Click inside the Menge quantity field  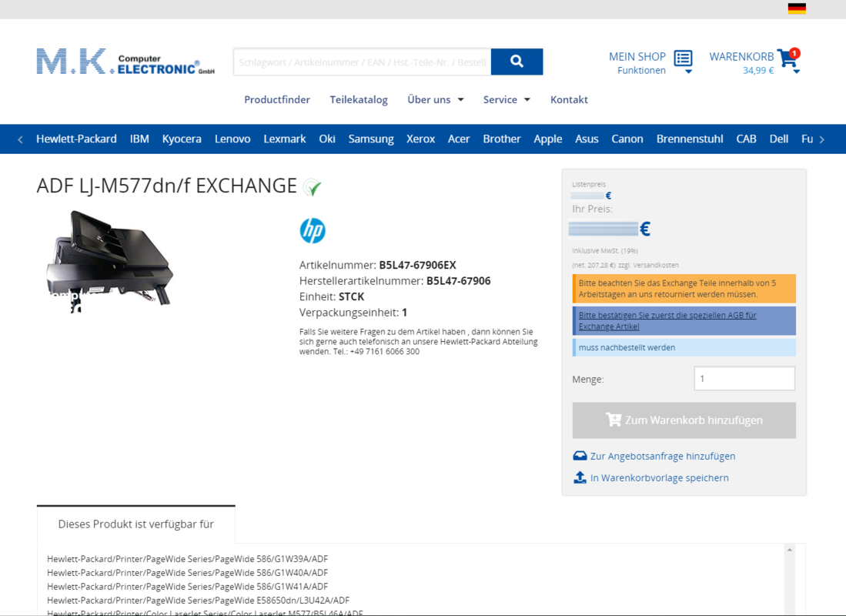click(744, 378)
